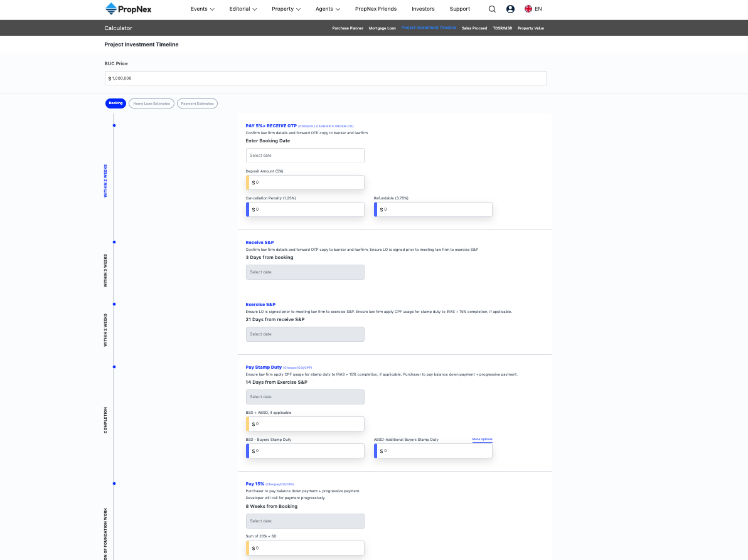Expand the Agents menu

point(328,9)
